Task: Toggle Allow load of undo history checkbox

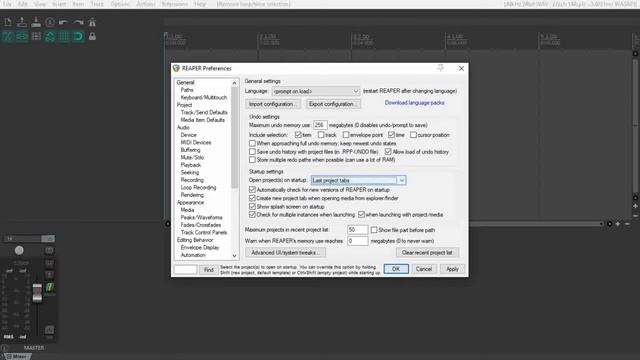Action: click(x=388, y=151)
